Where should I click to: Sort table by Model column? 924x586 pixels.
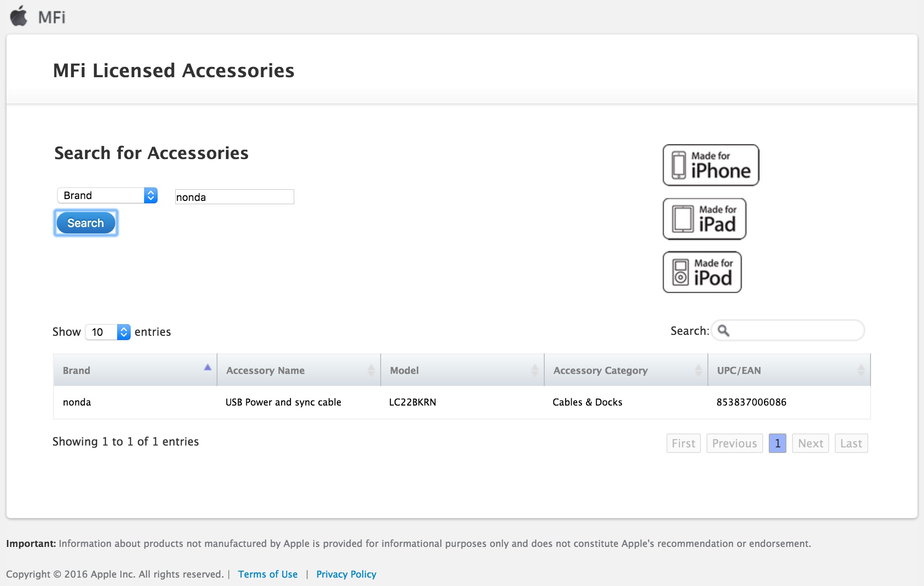point(462,370)
